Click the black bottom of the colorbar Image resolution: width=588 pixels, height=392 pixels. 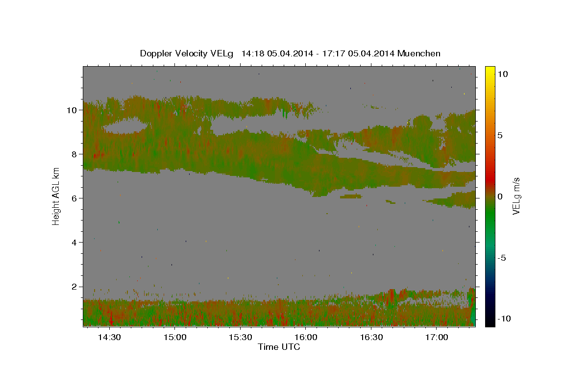490,321
